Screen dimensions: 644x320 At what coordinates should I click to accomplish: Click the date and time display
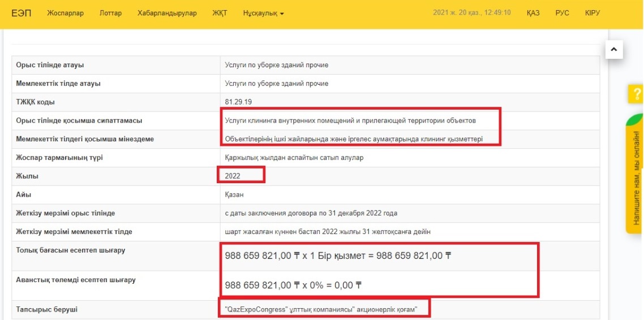(x=471, y=13)
